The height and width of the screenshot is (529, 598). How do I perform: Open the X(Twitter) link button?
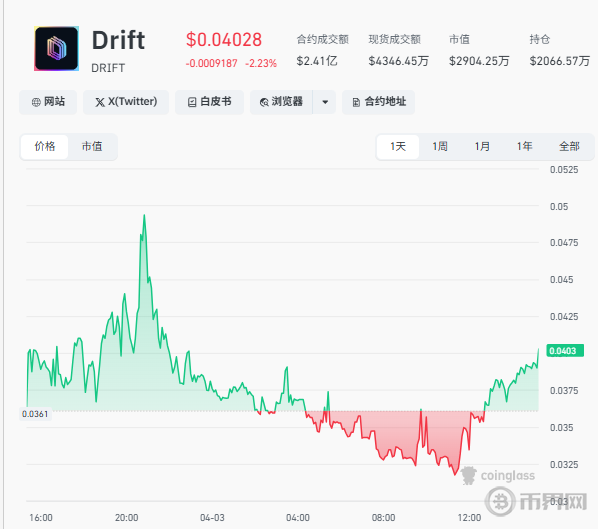[x=126, y=102]
